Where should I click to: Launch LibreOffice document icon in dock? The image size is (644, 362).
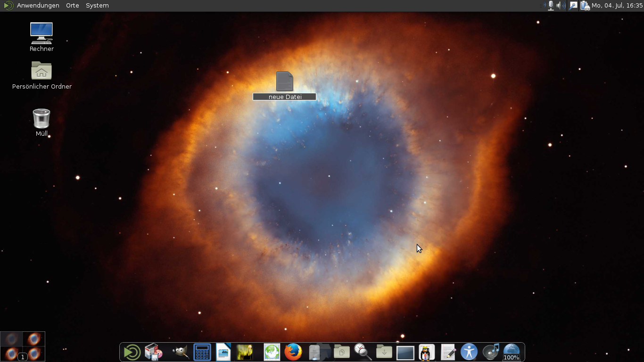(x=223, y=352)
